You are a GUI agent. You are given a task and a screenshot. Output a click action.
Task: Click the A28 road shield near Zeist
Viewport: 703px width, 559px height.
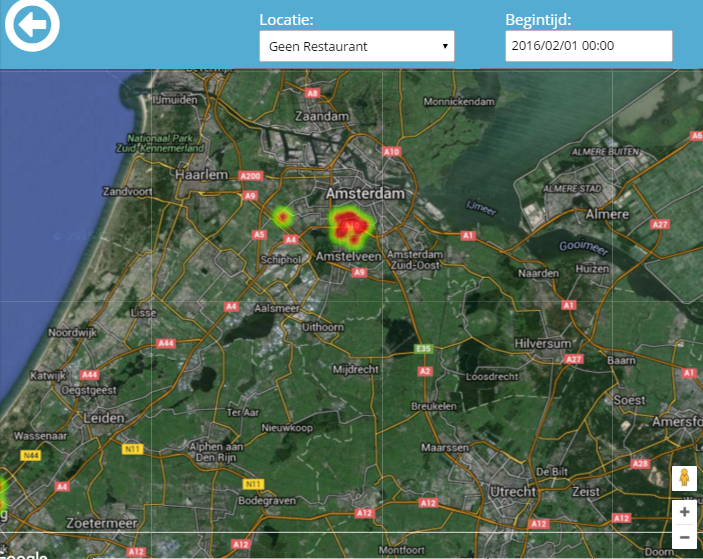point(640,464)
